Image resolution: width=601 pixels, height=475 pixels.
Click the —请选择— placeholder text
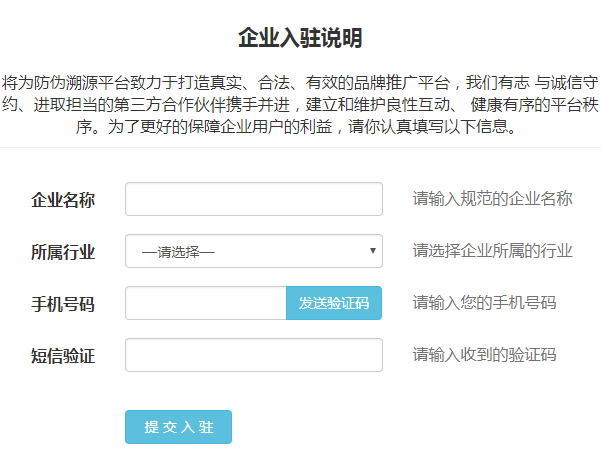178,252
